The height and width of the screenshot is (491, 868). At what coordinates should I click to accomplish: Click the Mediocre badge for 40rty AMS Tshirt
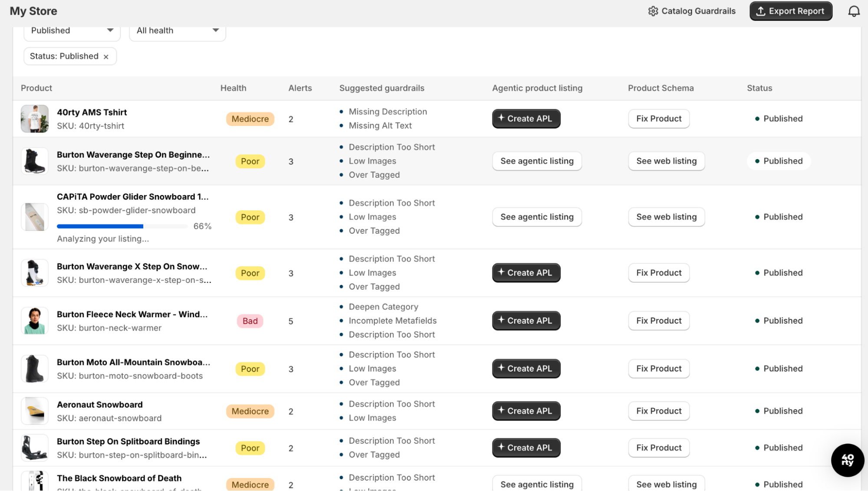point(250,119)
